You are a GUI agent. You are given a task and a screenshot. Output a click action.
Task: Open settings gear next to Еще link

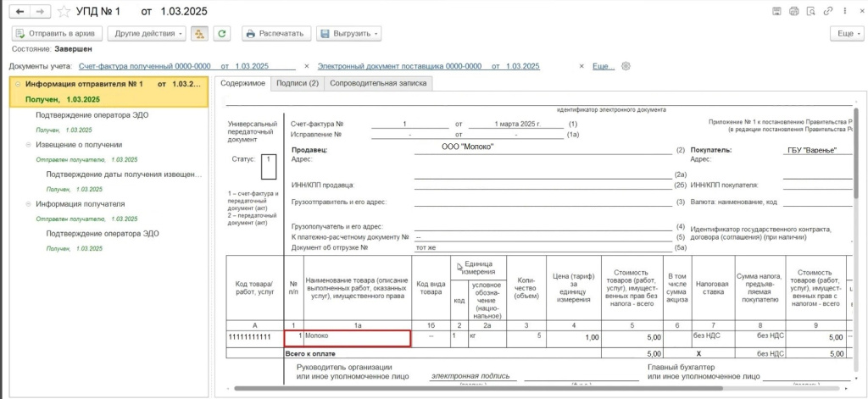(x=626, y=66)
